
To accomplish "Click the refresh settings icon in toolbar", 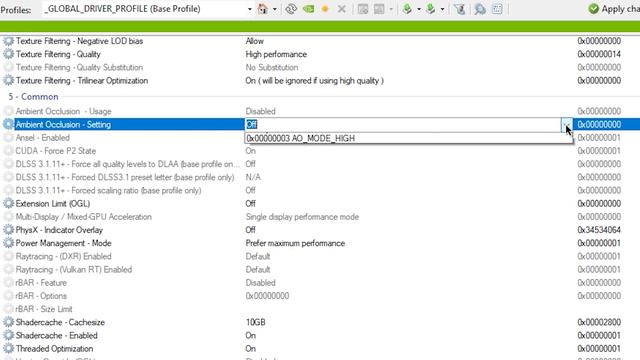I will click(291, 9).
